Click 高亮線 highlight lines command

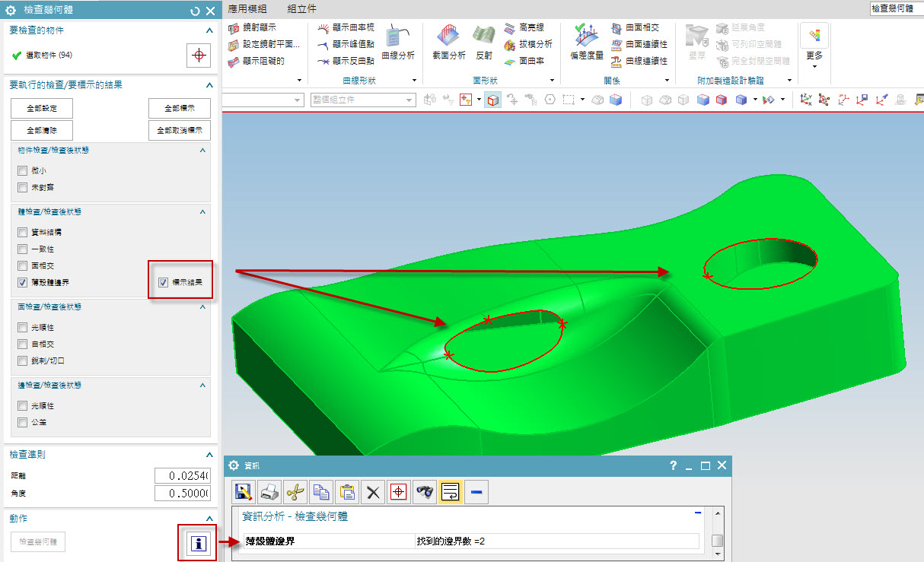[524, 27]
